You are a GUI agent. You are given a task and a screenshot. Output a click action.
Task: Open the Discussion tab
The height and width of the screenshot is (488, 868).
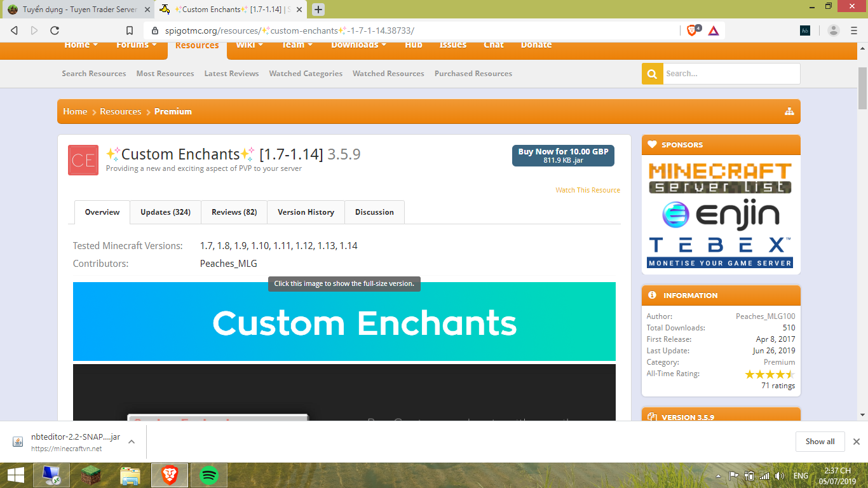coord(374,212)
